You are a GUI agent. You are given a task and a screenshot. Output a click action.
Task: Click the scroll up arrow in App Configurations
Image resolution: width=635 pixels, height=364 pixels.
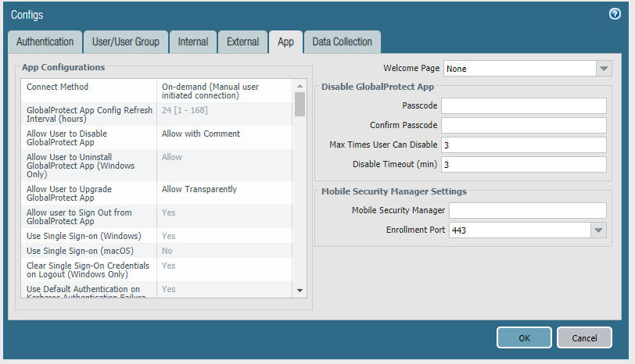pos(300,86)
